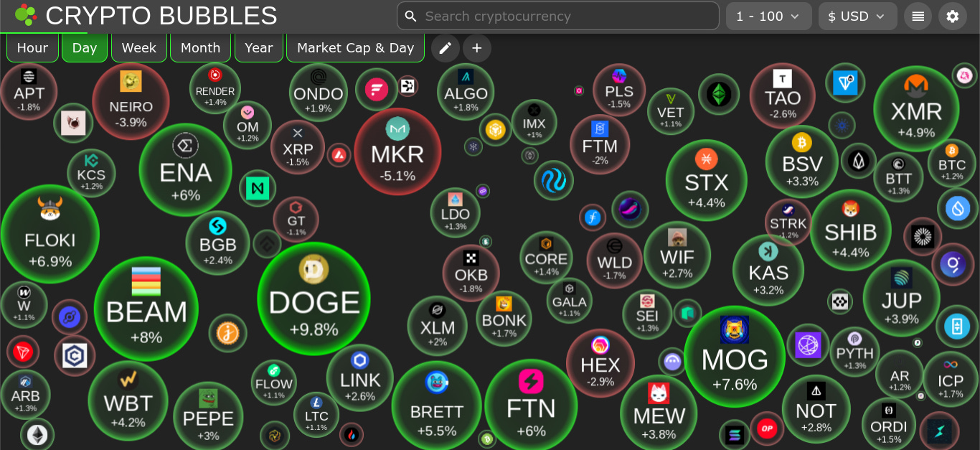
Task: Select the BRETT bubble
Action: [x=437, y=406]
